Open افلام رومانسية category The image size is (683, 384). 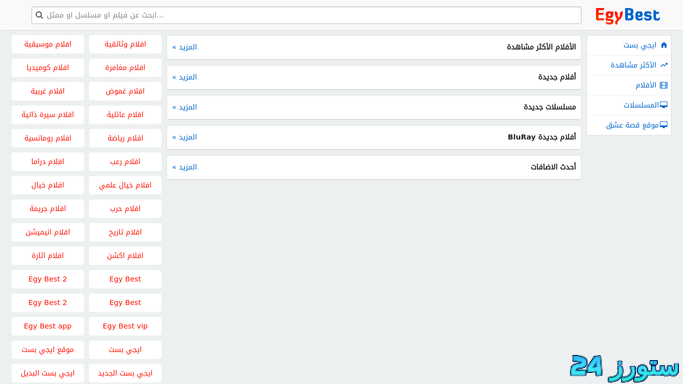[x=47, y=138]
